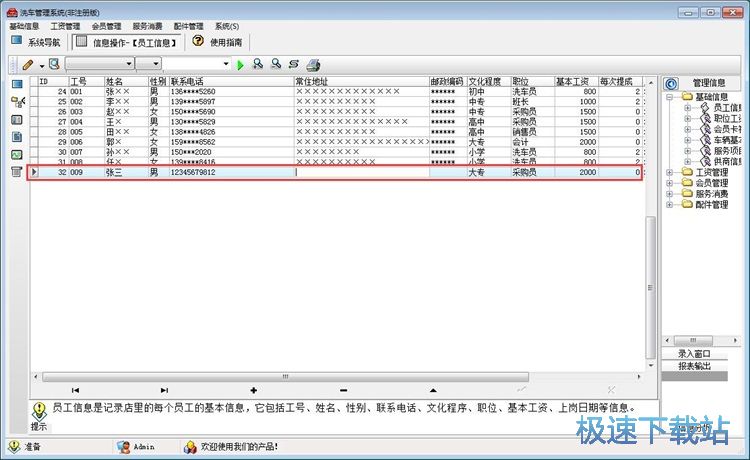Click the blue screen icon at the top of the left sidebar

click(x=17, y=85)
